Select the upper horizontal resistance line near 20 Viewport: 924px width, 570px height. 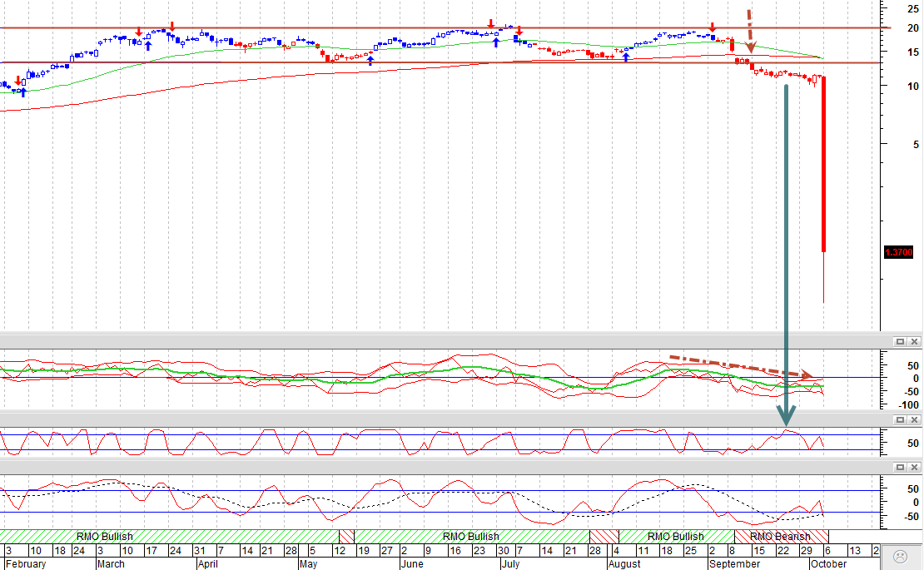pyautogui.click(x=445, y=27)
